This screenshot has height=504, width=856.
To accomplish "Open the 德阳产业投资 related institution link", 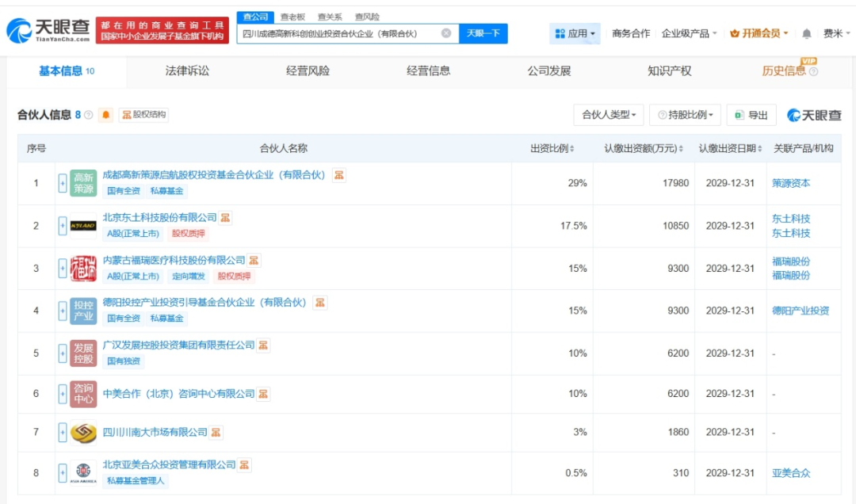I will (x=801, y=311).
